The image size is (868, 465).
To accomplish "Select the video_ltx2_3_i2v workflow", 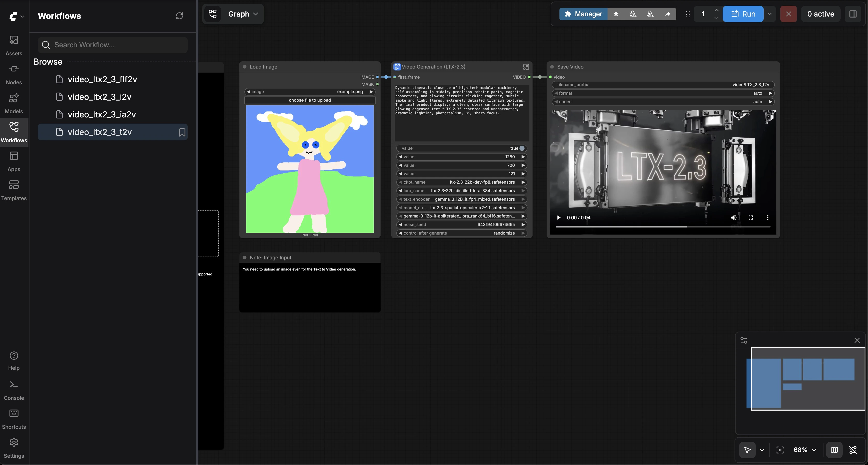I will (99, 97).
